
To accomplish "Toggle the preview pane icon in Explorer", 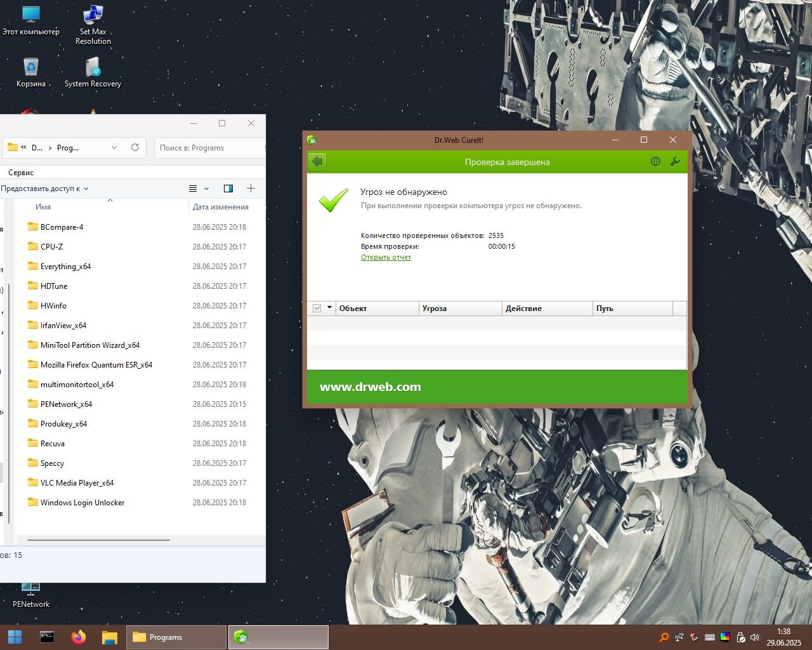I will [228, 189].
